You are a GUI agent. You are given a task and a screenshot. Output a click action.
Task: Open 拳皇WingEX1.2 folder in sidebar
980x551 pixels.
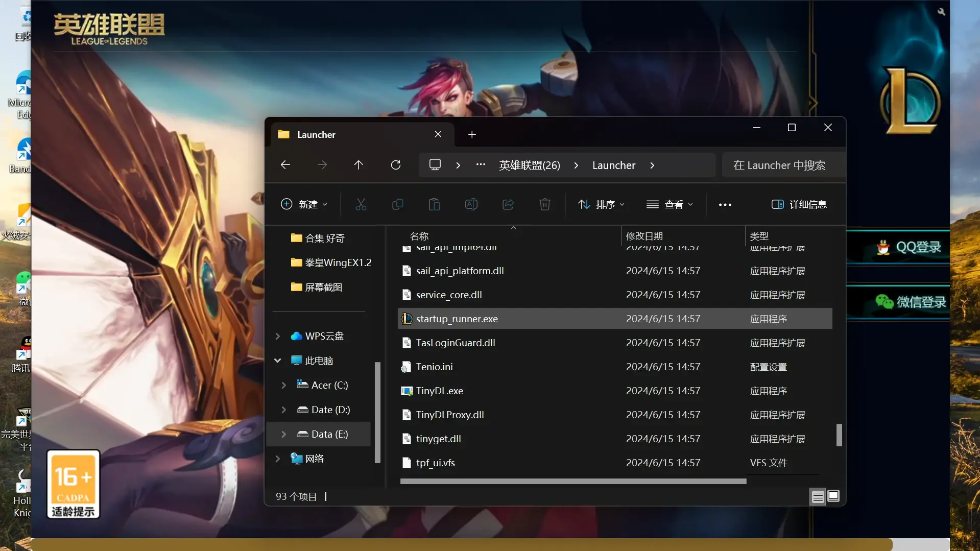point(330,262)
